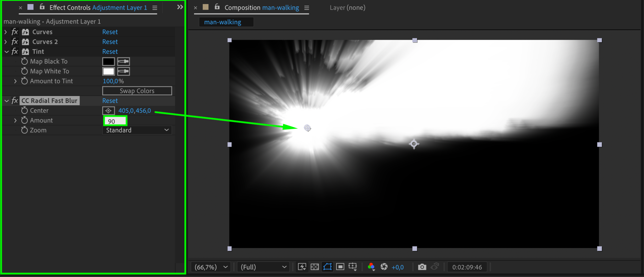
Task: Open the Zoom type dropdown set to Standard
Action: 137,130
